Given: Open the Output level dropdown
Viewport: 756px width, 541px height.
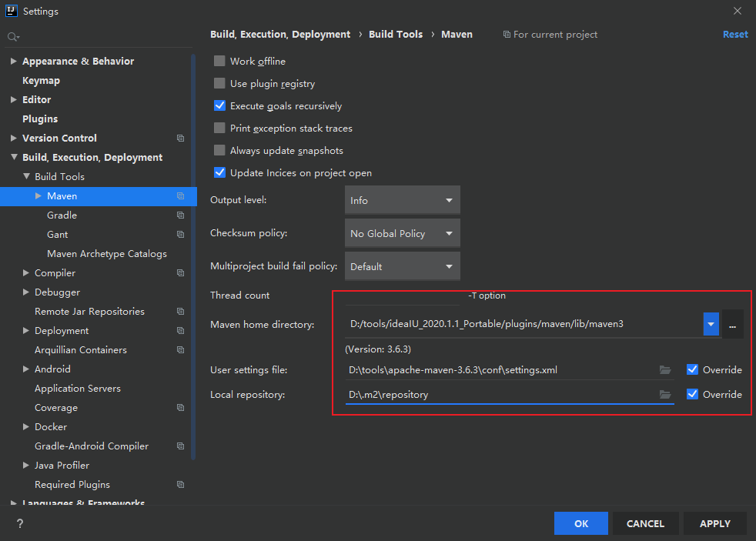Looking at the screenshot, I should click(402, 200).
